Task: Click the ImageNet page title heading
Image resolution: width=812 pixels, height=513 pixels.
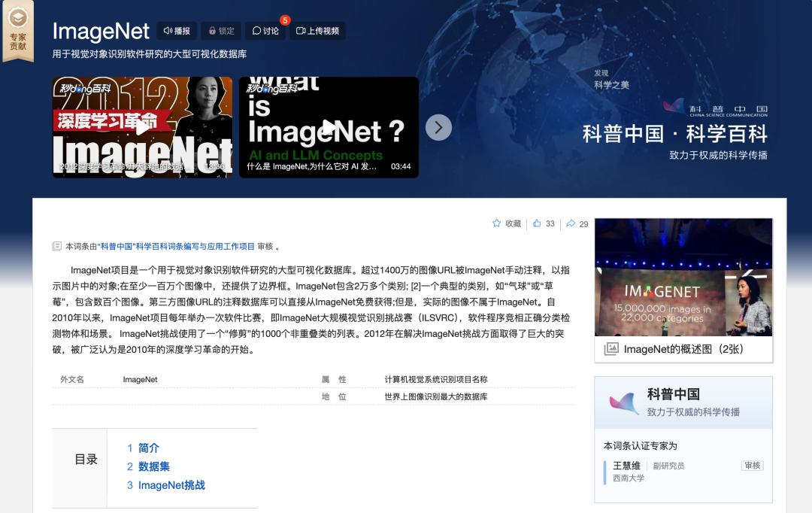Action: 101,32
